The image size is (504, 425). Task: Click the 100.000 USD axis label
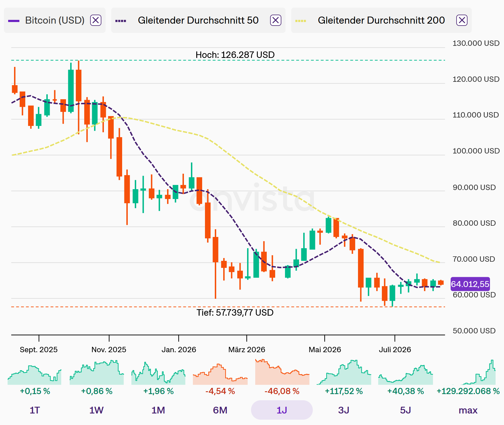[476, 151]
